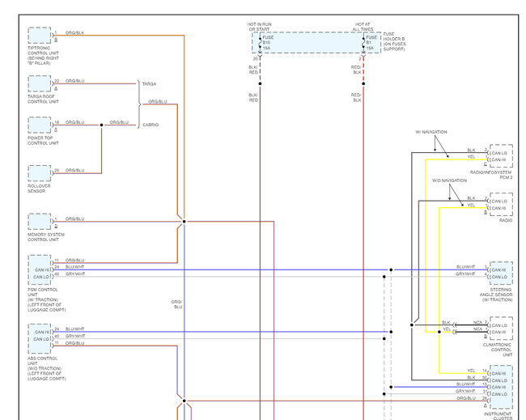
Task: Select the Radio component box
Action: tap(501, 204)
